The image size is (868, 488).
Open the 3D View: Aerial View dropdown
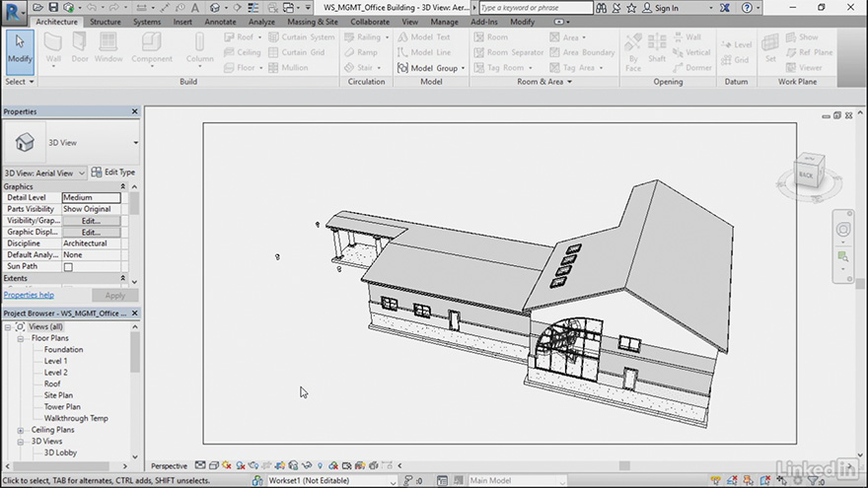coord(44,173)
